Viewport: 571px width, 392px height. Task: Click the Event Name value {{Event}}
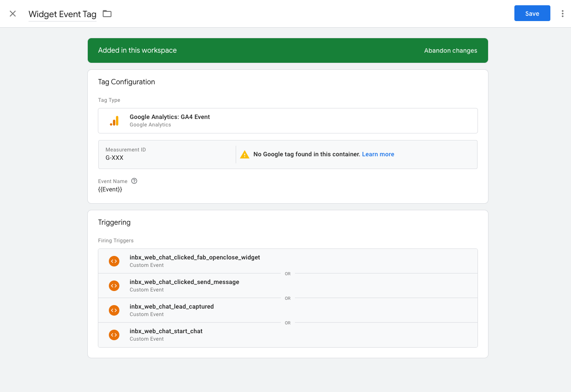tap(110, 189)
